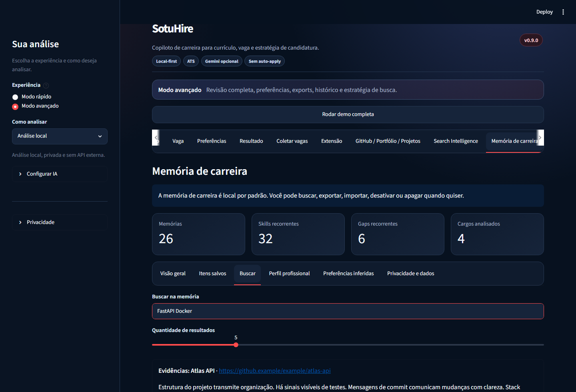Click the Gemini opcional tag
The width and height of the screenshot is (576, 392).
(222, 61)
